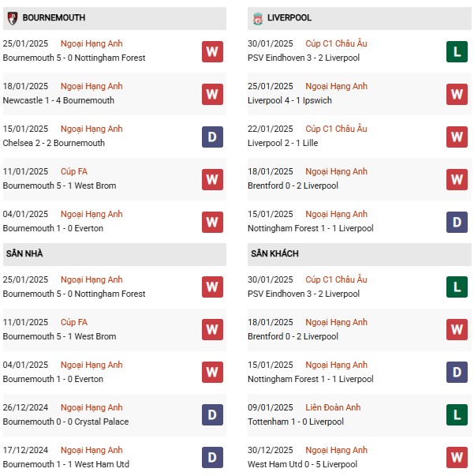Open Cúp C1 Châu Âu link for the Lille match

tap(337, 129)
